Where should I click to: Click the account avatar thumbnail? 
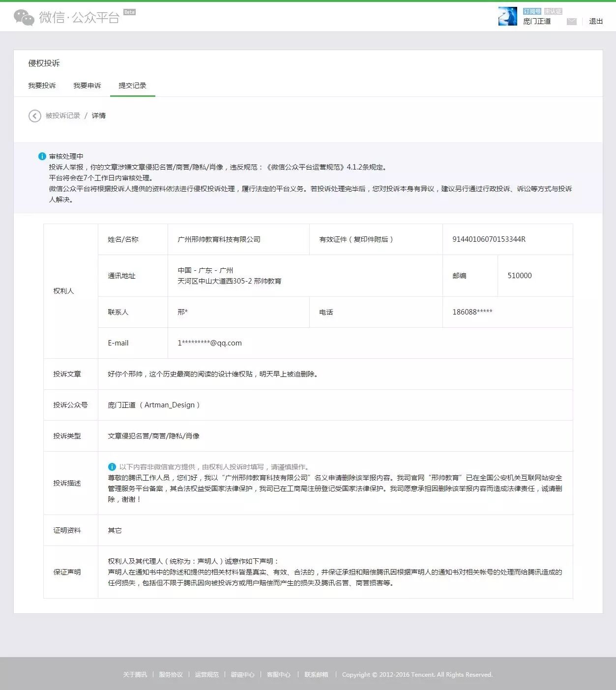coord(507,16)
